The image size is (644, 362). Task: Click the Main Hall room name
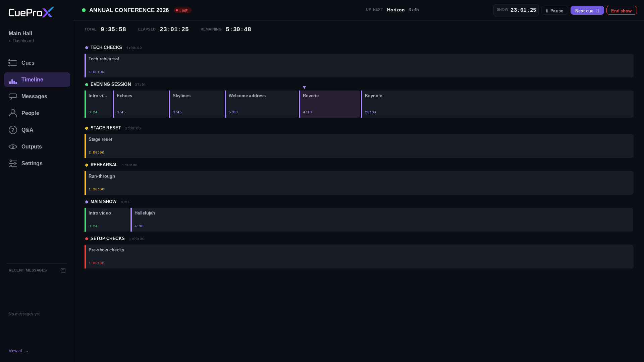click(20, 34)
